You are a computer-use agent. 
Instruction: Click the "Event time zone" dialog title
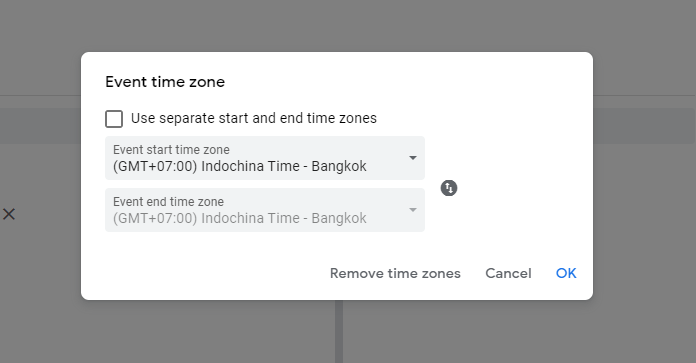pos(165,82)
